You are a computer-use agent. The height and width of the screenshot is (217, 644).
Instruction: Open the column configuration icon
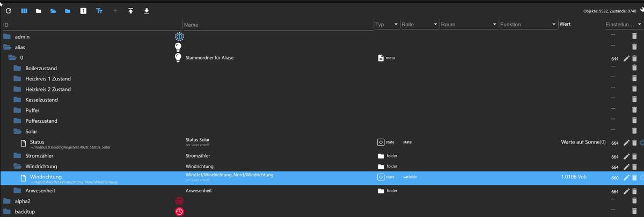[x=24, y=11]
